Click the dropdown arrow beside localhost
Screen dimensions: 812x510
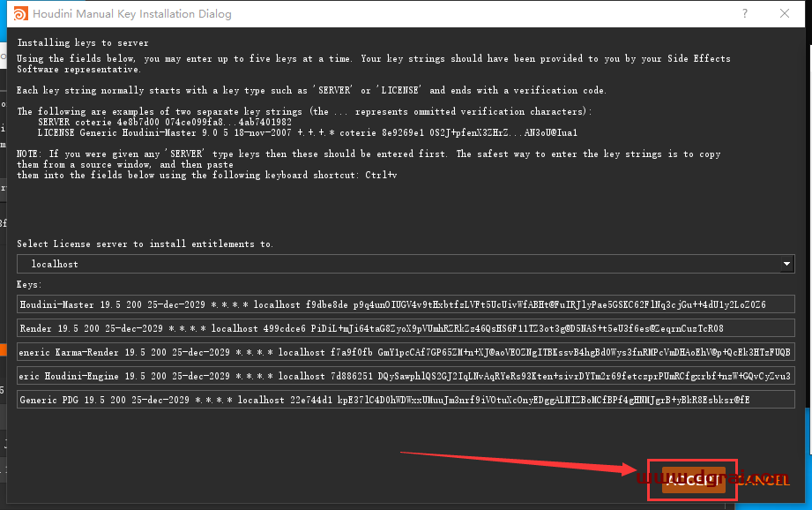pyautogui.click(x=786, y=264)
